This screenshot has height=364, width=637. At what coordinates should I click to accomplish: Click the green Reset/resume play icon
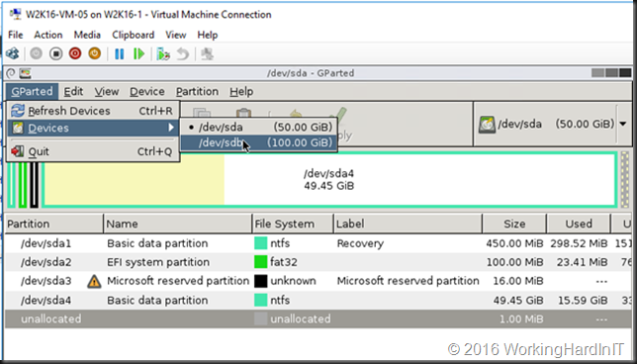[138, 53]
